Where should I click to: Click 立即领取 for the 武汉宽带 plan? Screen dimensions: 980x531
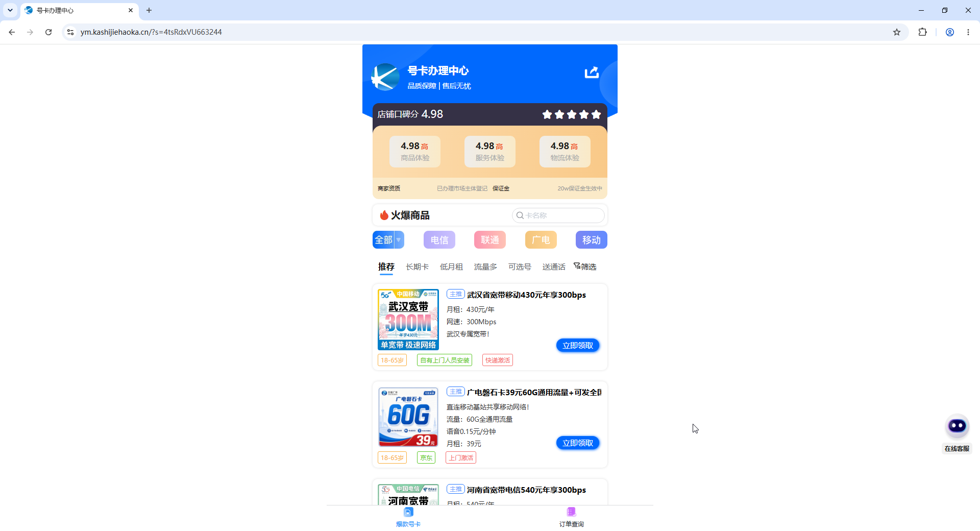[x=578, y=346]
